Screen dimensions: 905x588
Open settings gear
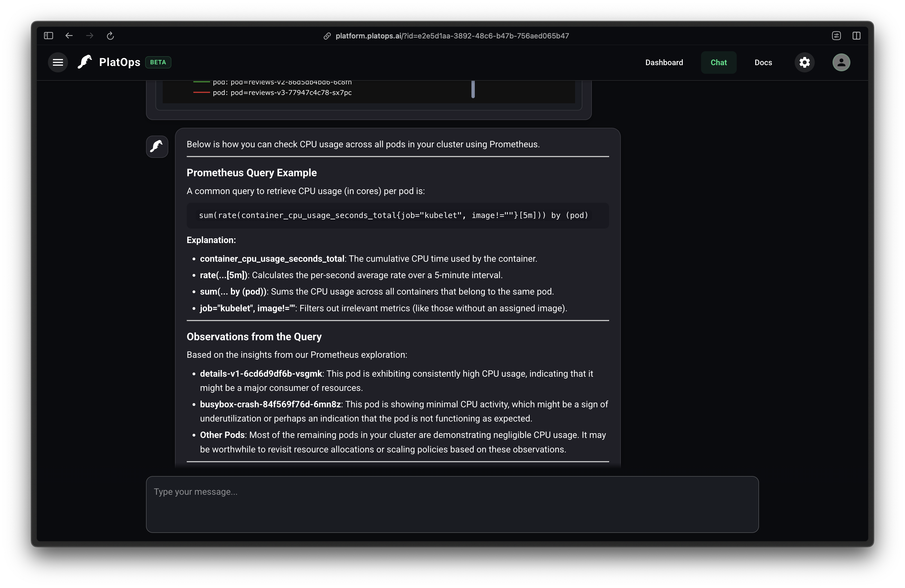(804, 62)
